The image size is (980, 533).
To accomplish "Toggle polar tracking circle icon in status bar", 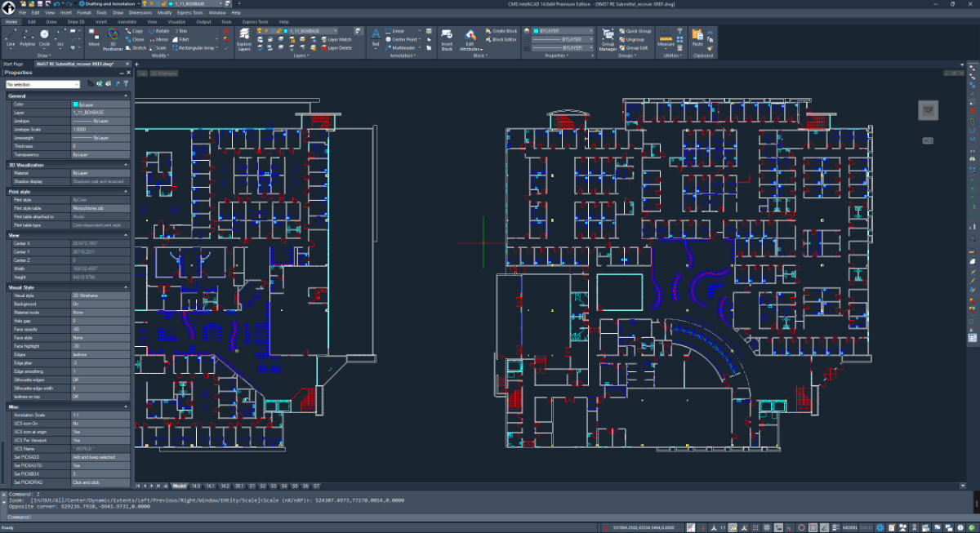I will pyautogui.click(x=801, y=527).
